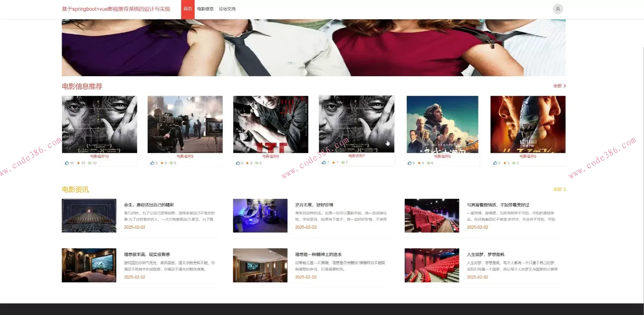
Task: Select the movie title 电影名称9
Action: coord(185,156)
